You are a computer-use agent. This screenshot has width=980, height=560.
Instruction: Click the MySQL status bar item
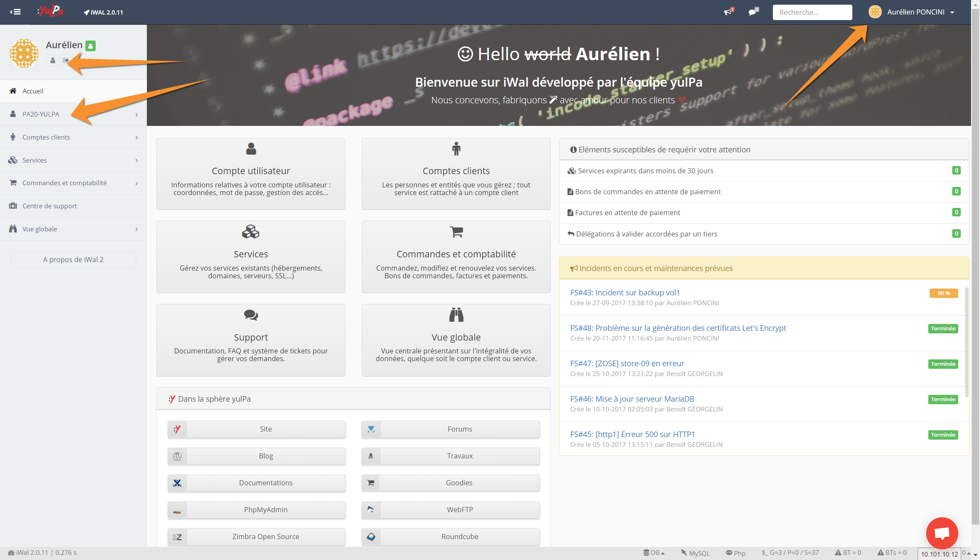(x=695, y=553)
